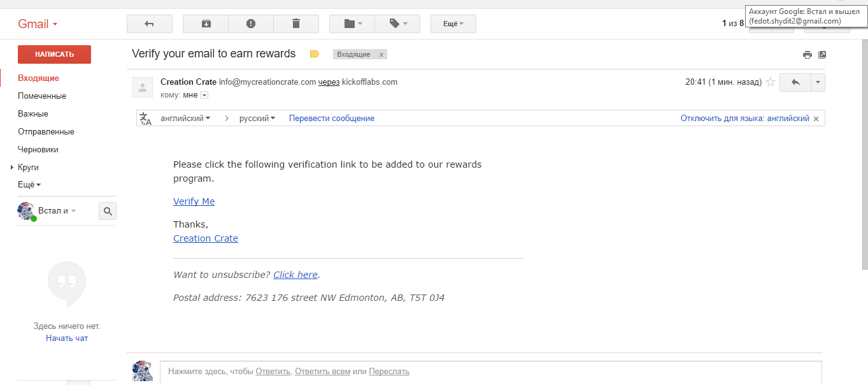868x385 pixels.
Task: Delete the email with trash icon
Action: tap(296, 24)
